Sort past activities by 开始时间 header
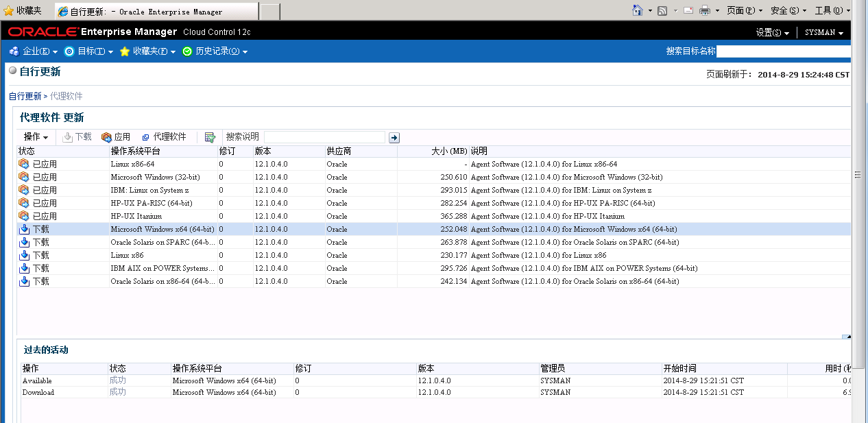 point(724,369)
